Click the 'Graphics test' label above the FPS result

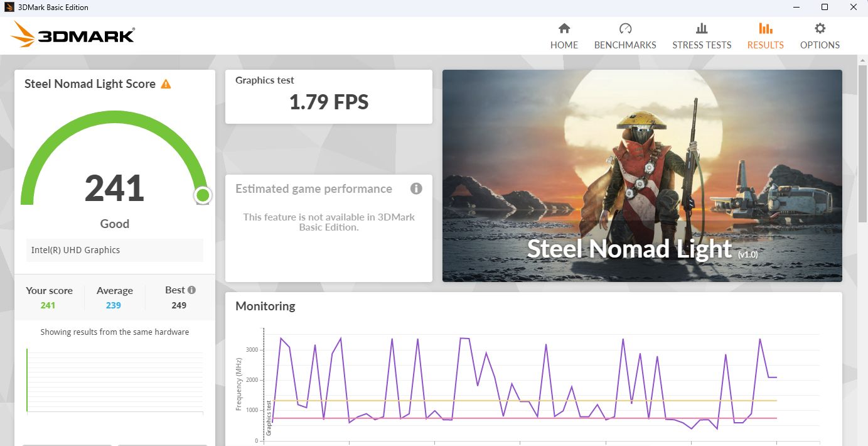(264, 80)
